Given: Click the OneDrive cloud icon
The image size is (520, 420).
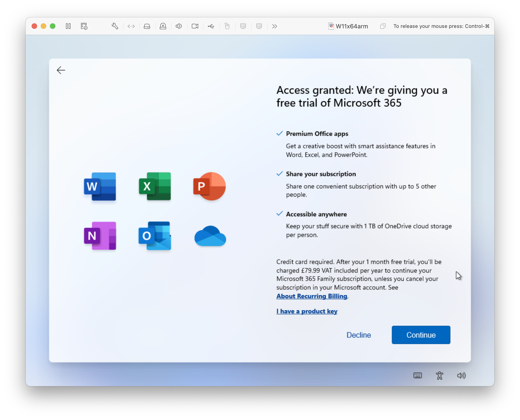Looking at the screenshot, I should tap(210, 236).
